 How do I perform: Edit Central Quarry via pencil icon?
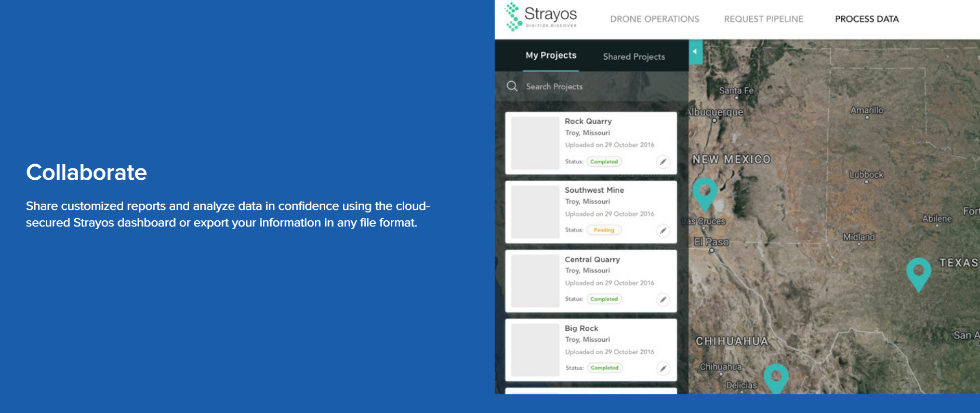(663, 299)
